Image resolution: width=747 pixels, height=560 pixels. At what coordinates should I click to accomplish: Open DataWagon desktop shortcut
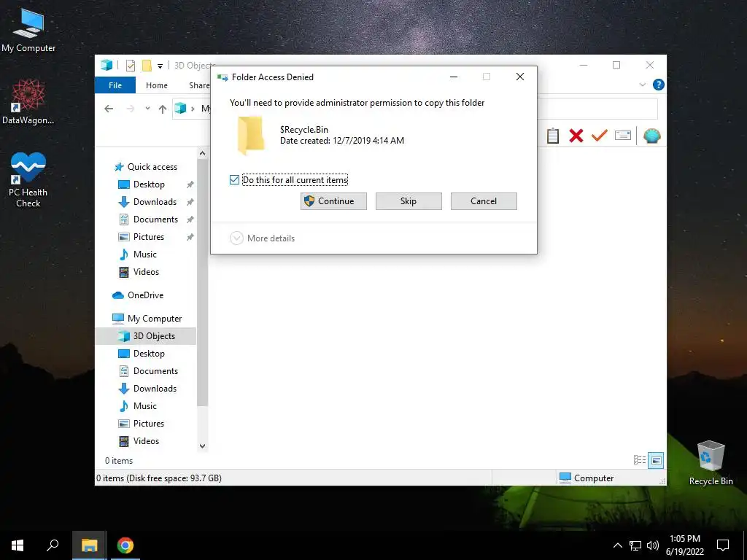(28, 102)
